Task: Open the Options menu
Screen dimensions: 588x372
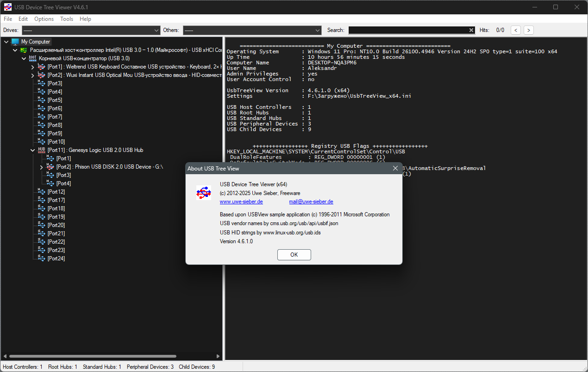Action: (x=44, y=19)
